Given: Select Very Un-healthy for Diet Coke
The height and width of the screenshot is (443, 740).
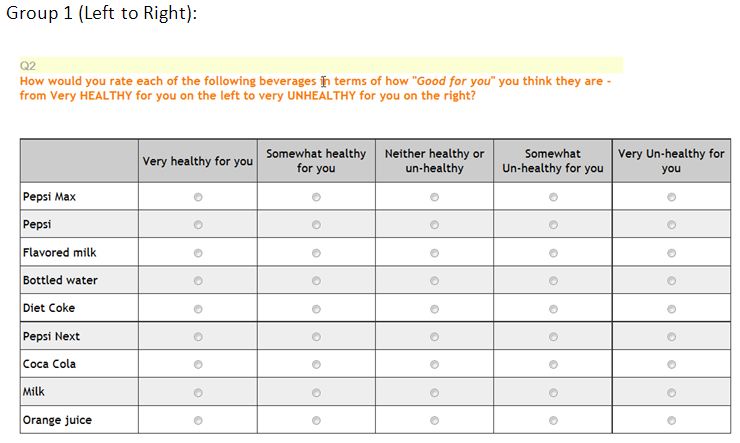Looking at the screenshot, I should (671, 309).
